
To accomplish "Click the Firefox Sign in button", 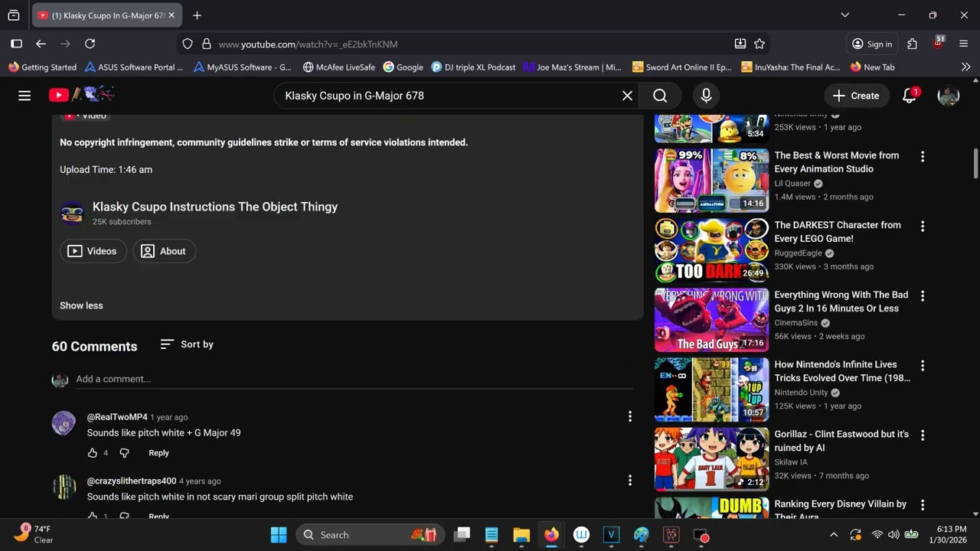I will [872, 44].
